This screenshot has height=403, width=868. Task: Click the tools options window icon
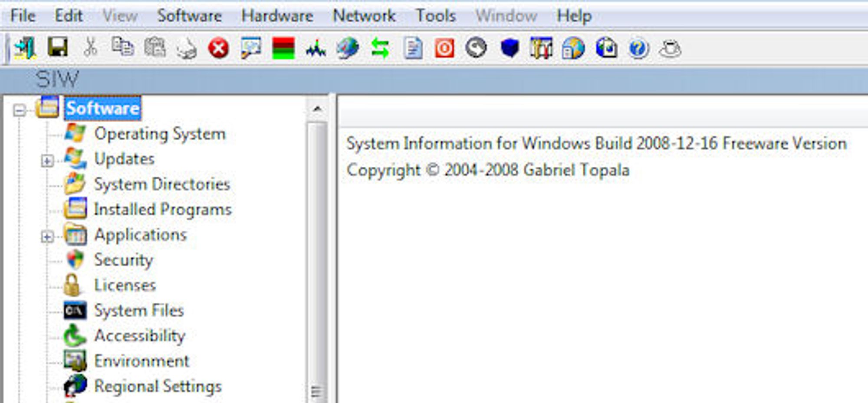[541, 48]
